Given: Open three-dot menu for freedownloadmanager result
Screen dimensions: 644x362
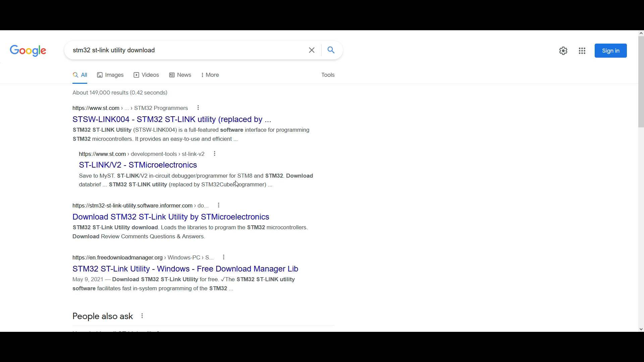Looking at the screenshot, I should (x=224, y=257).
